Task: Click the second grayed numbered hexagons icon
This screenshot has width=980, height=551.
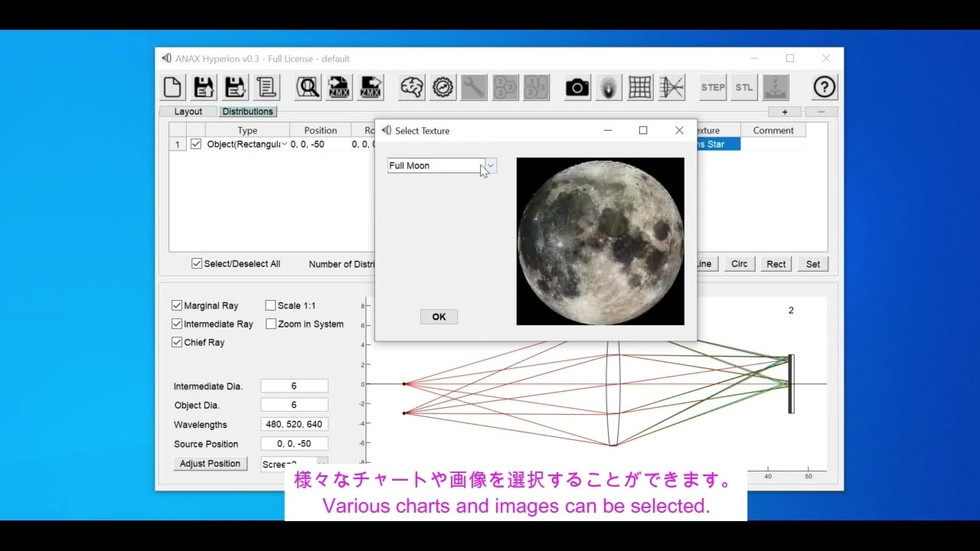Action: (x=536, y=87)
